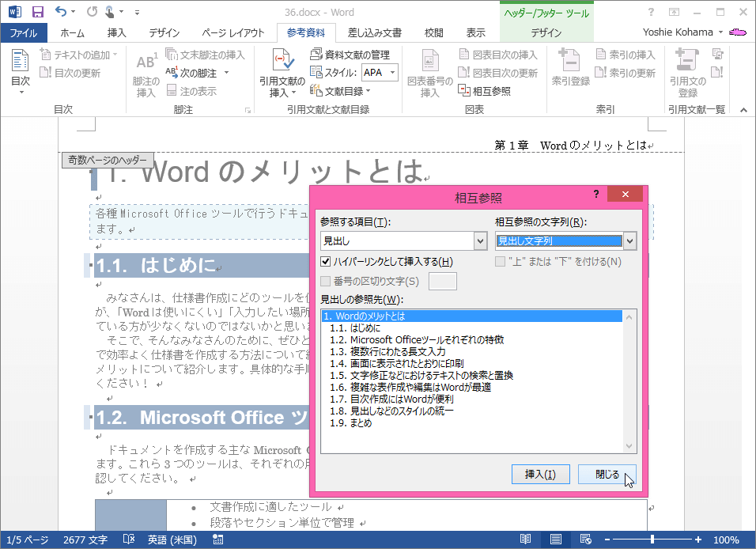
Task: Select 1.9. まとめ in the heading list
Action: coord(473,423)
